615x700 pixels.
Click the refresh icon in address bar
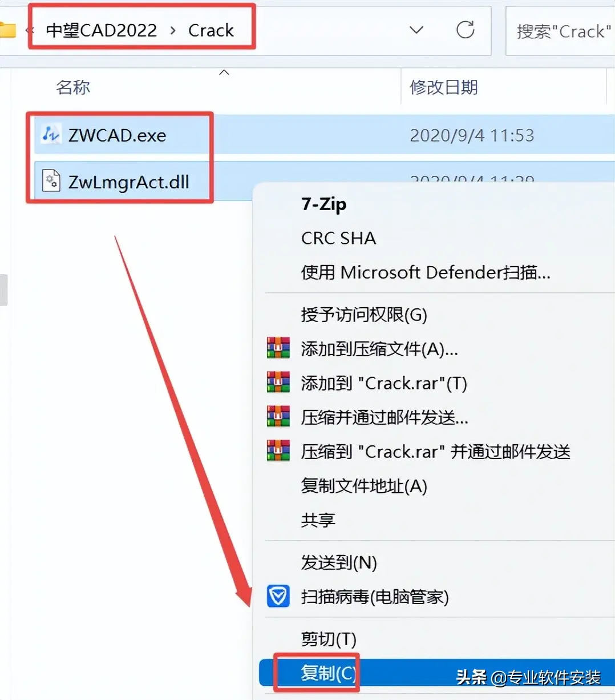[466, 30]
